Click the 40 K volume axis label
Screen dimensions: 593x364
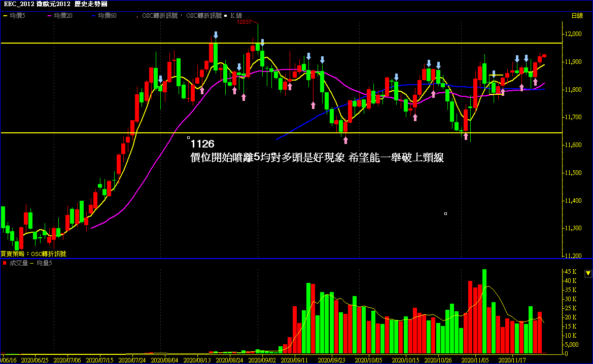click(571, 281)
